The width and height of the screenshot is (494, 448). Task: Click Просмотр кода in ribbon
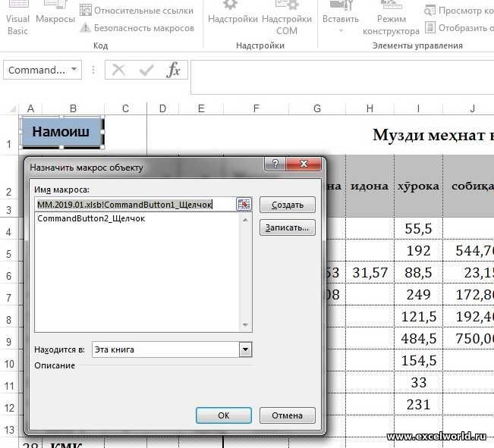[x=458, y=10]
